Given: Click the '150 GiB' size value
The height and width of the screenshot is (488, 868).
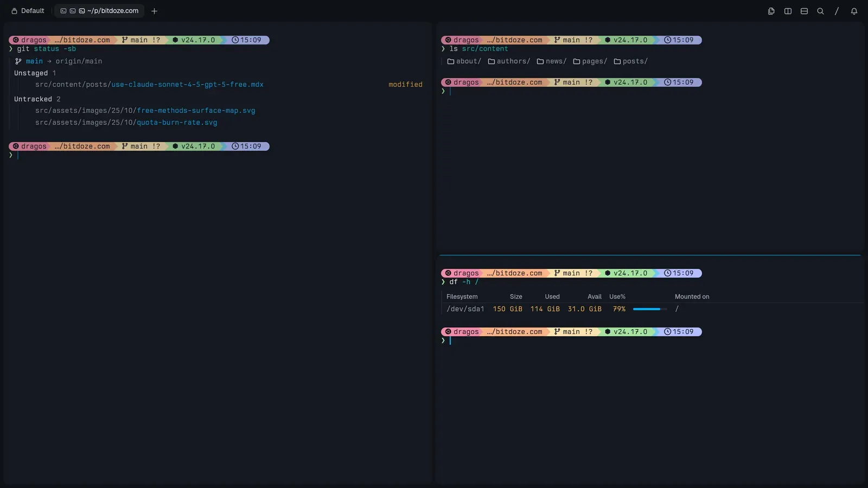Looking at the screenshot, I should (x=507, y=309).
